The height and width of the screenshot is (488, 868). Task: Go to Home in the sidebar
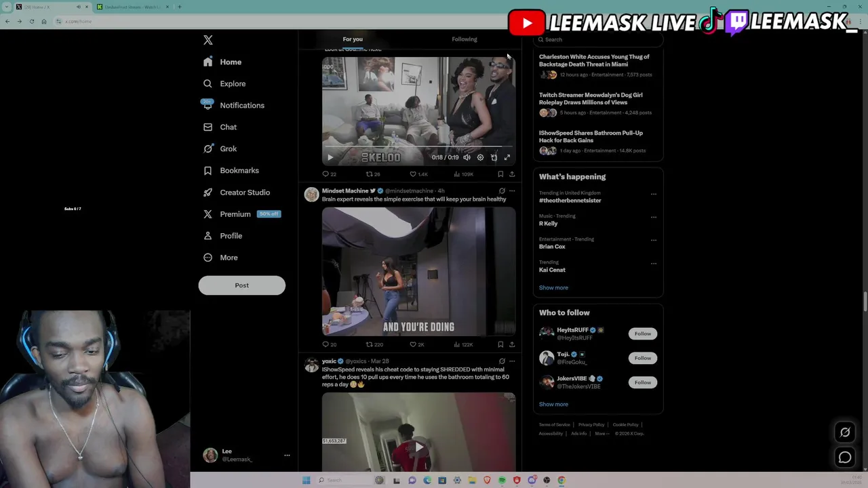click(x=222, y=62)
